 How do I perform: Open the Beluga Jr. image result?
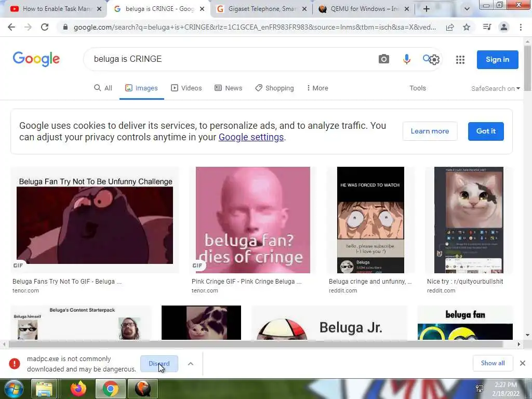[x=329, y=323]
